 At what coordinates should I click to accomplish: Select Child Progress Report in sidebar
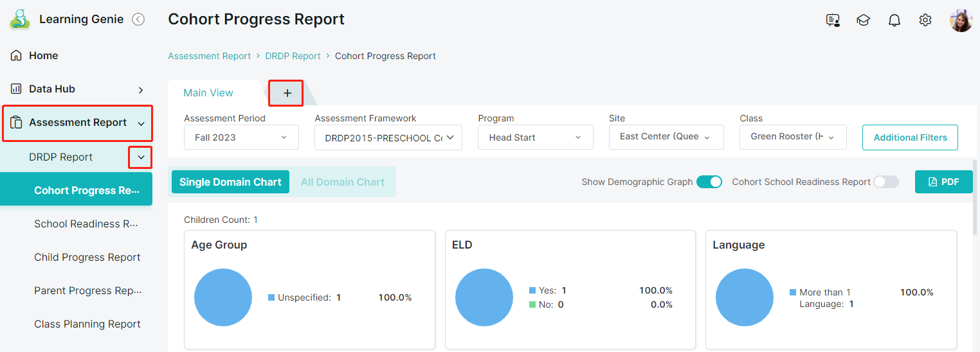[87, 258]
